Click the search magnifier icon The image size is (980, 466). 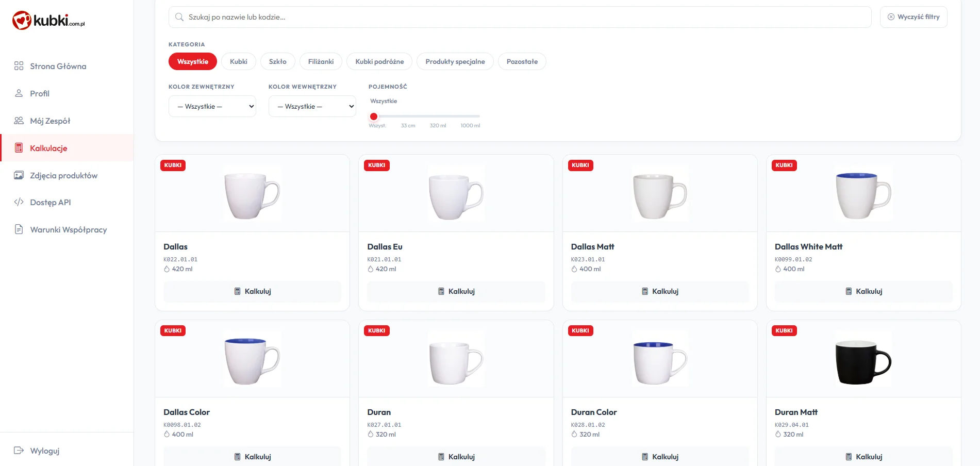pos(179,17)
